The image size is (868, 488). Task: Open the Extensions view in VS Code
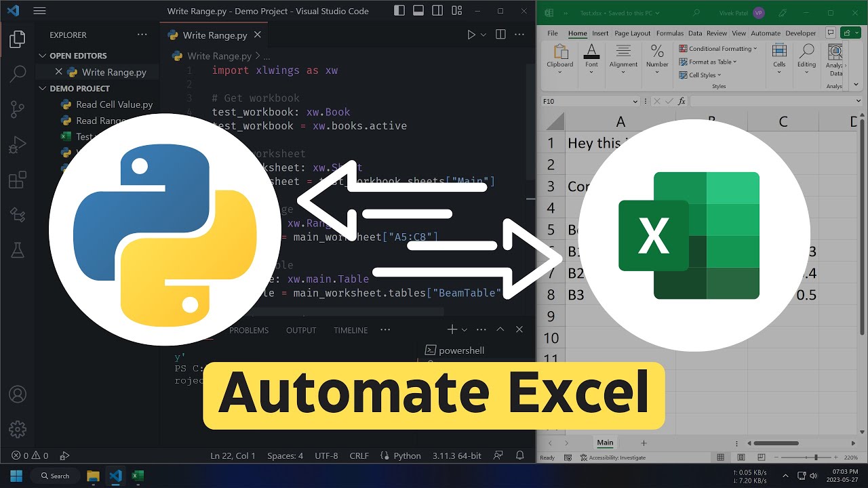[18, 180]
